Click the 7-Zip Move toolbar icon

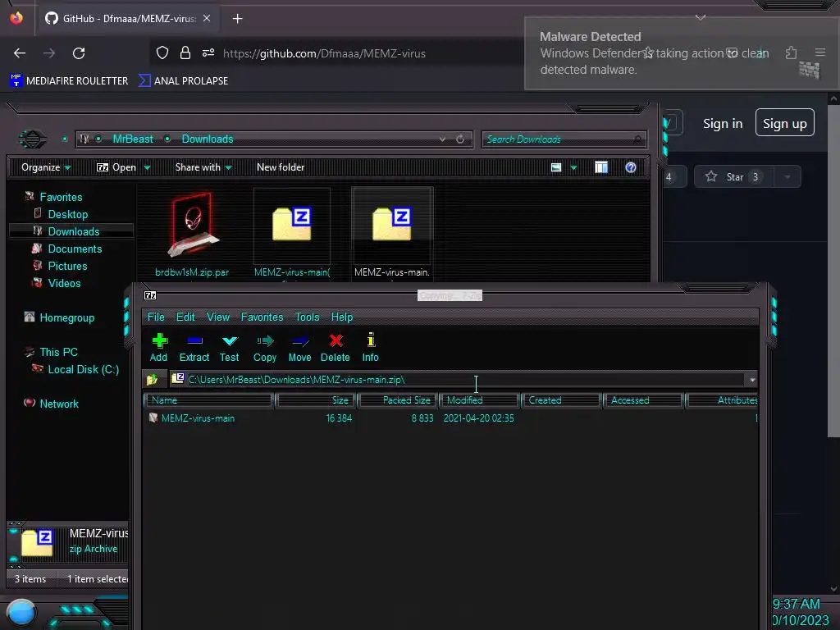click(x=300, y=341)
